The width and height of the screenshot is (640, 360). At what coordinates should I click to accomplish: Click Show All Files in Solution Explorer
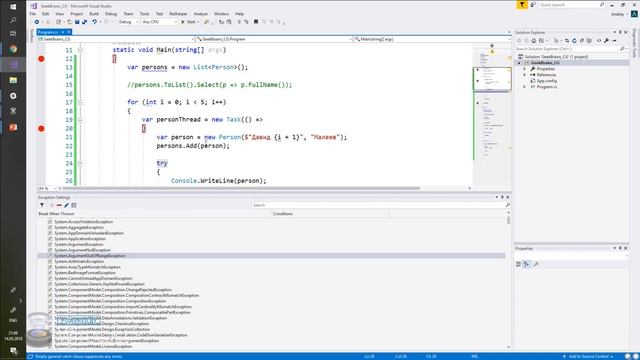[x=589, y=41]
